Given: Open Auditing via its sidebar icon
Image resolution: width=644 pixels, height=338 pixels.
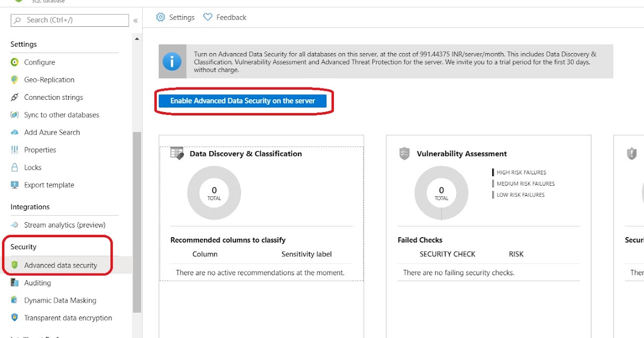Looking at the screenshot, I should (x=16, y=283).
